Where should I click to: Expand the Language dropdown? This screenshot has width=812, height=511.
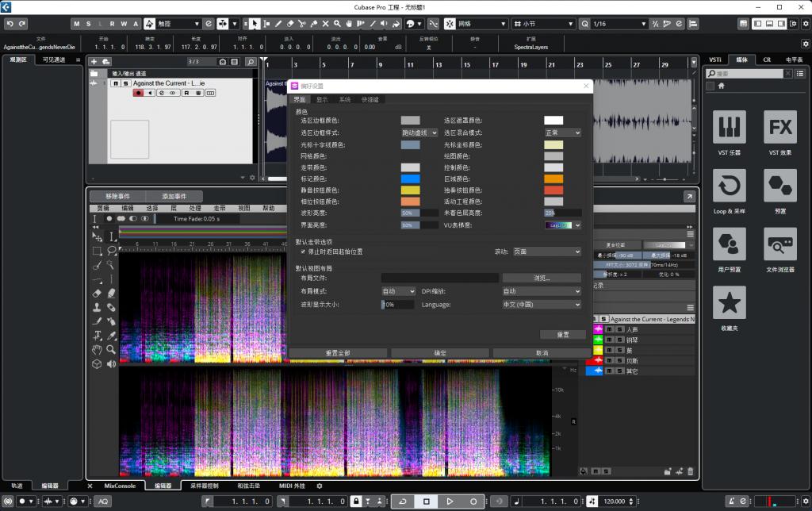tap(542, 305)
